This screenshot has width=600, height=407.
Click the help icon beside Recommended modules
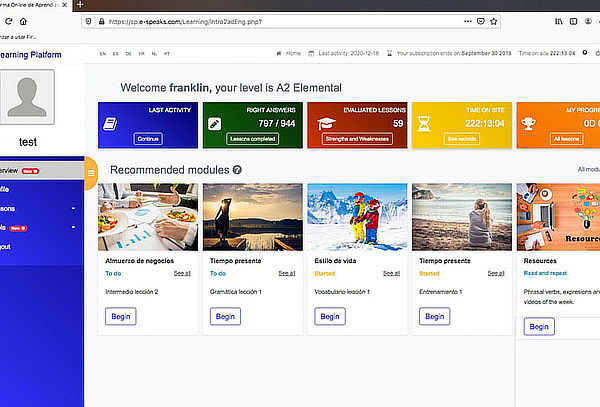237,170
